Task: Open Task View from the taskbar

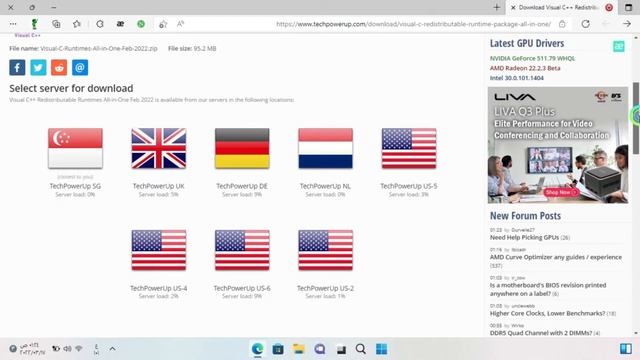Action: (x=341, y=349)
